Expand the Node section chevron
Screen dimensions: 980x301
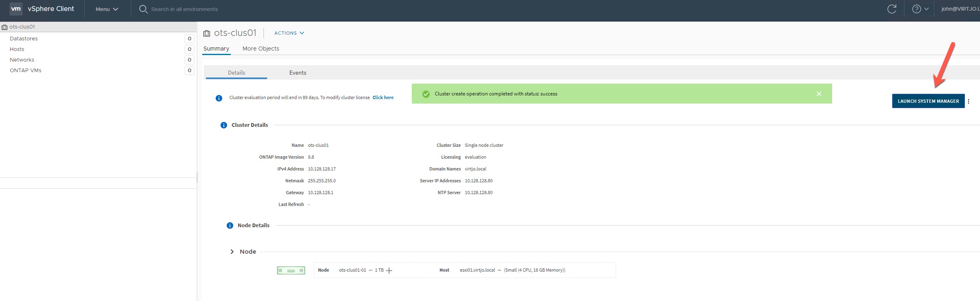point(232,252)
